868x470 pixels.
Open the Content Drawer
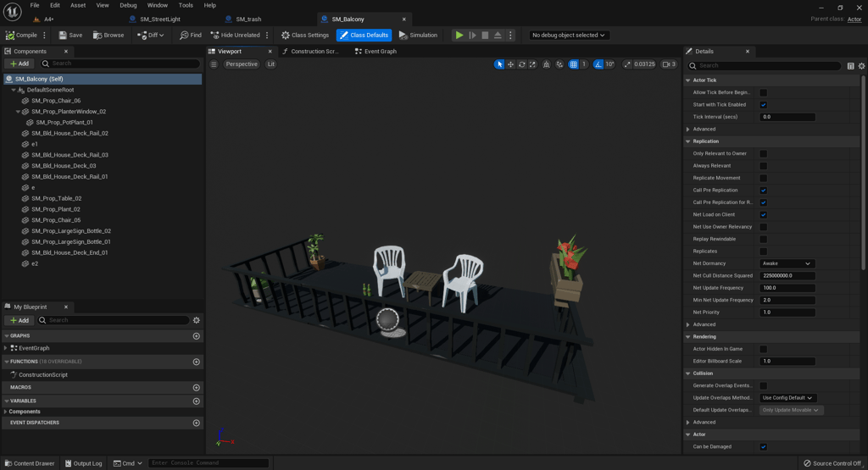(x=29, y=463)
